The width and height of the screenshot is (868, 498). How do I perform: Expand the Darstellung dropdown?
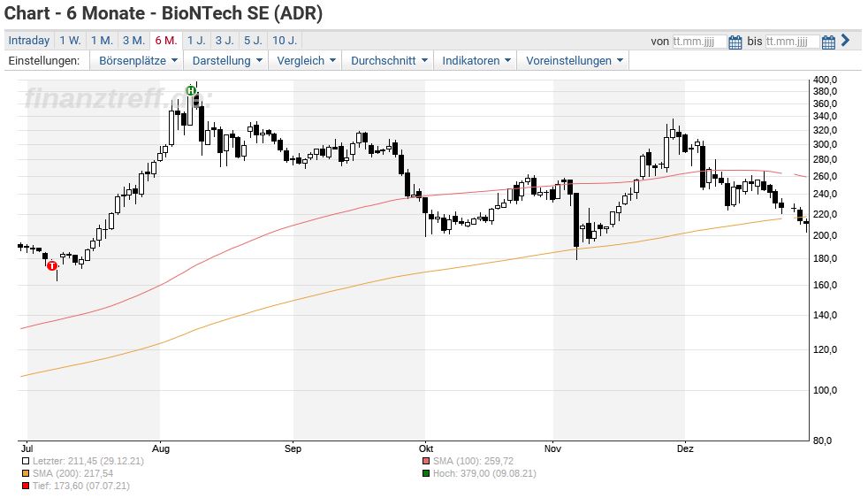pyautogui.click(x=227, y=61)
